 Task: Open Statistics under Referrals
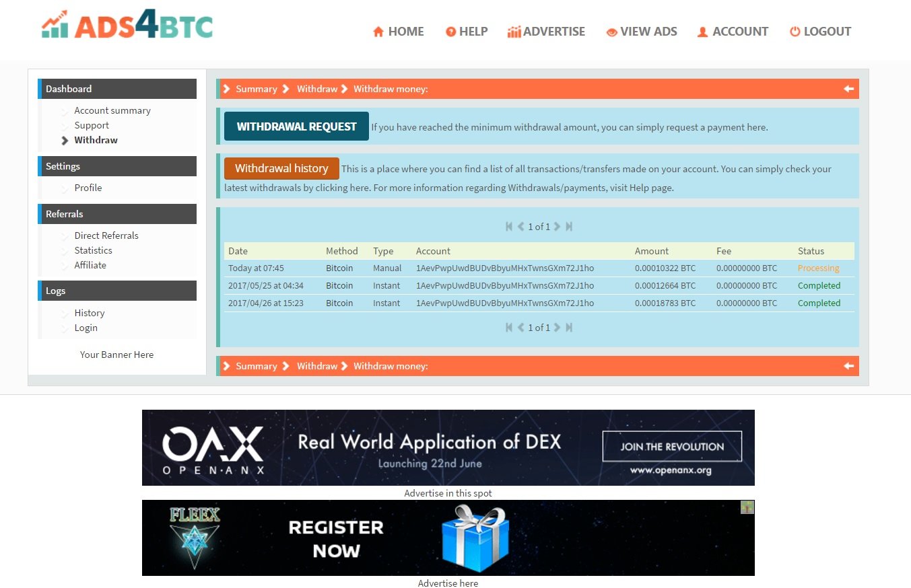[94, 250]
